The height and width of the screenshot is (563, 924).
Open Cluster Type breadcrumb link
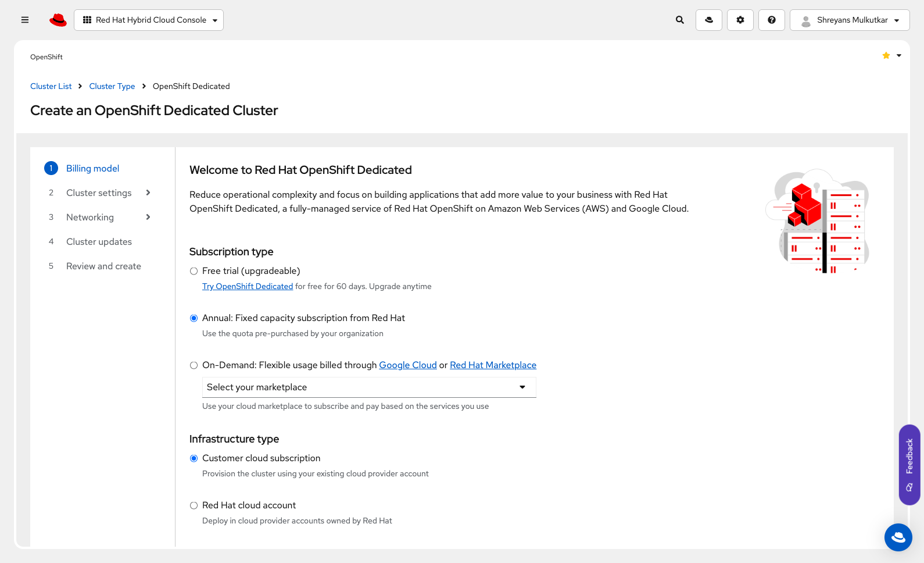tap(112, 86)
